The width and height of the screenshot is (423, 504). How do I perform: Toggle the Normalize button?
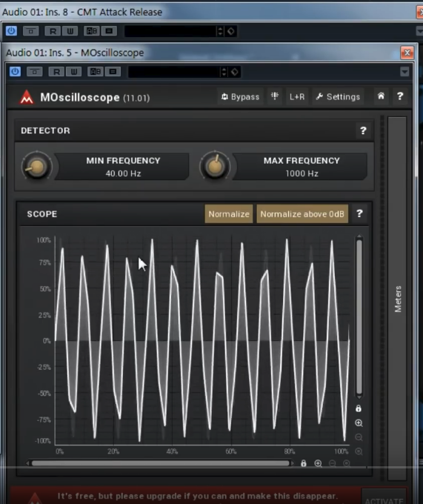click(x=229, y=214)
